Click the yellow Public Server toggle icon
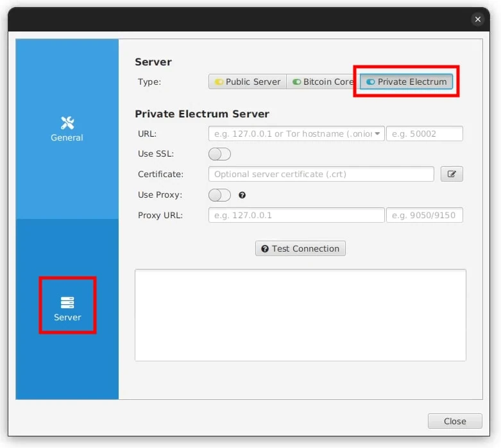 (x=219, y=82)
